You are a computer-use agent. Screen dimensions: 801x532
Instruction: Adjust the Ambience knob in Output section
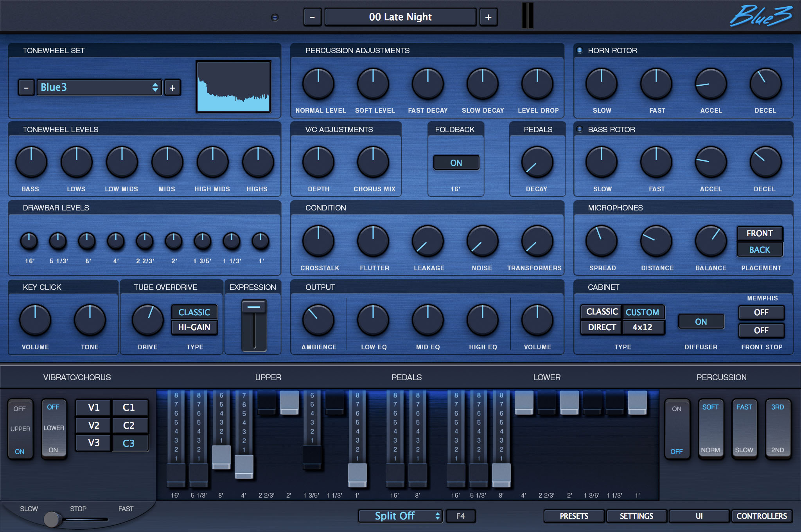(x=319, y=321)
